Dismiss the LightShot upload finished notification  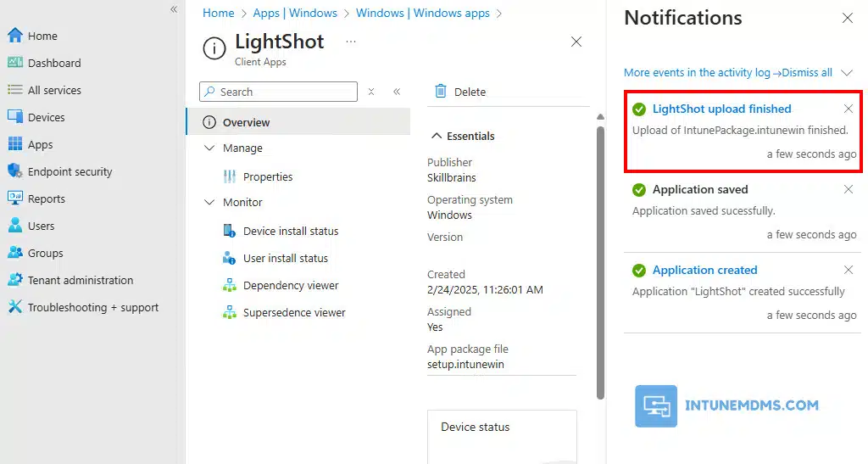[x=849, y=109]
